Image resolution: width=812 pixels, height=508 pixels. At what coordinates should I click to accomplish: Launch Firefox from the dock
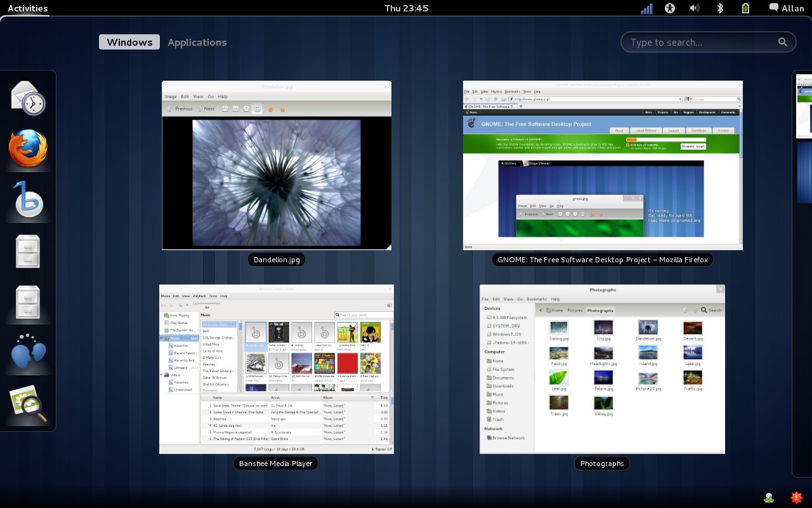[27, 150]
